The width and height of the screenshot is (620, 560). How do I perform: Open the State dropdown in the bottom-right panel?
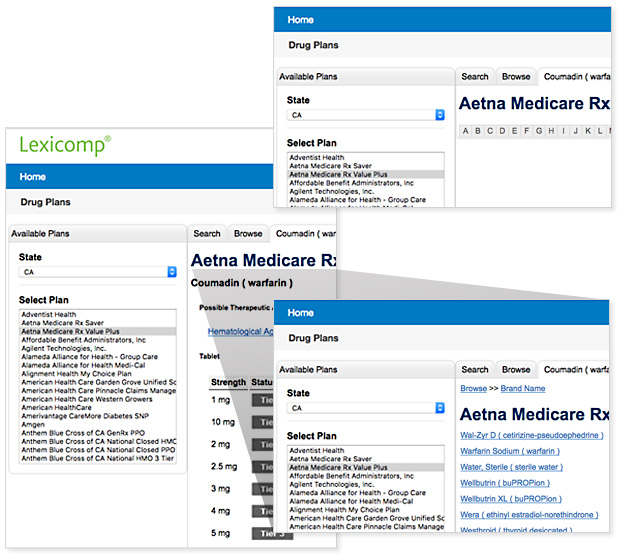coord(366,408)
